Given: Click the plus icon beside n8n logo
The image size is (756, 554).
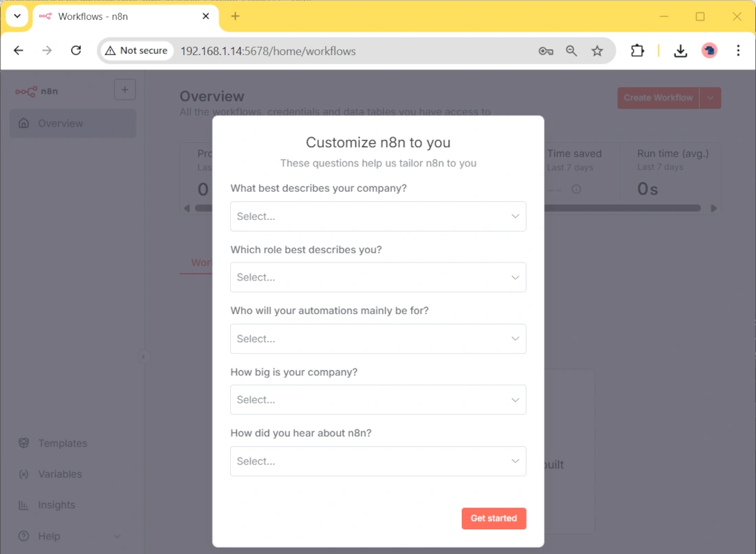Looking at the screenshot, I should [124, 90].
